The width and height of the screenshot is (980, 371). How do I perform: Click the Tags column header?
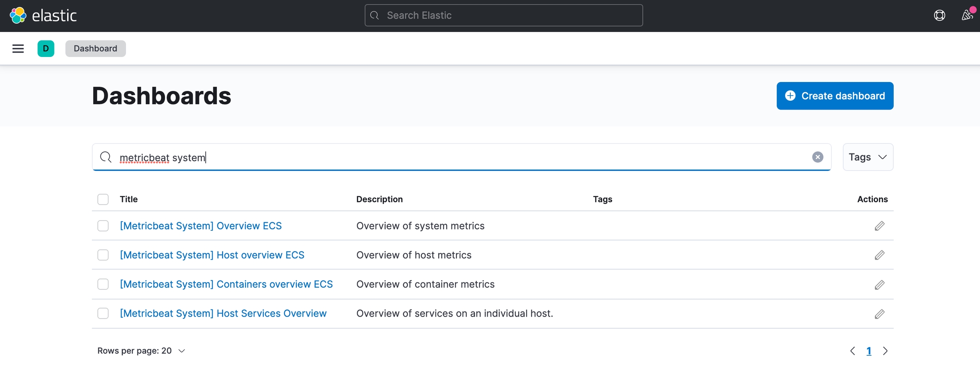click(602, 199)
